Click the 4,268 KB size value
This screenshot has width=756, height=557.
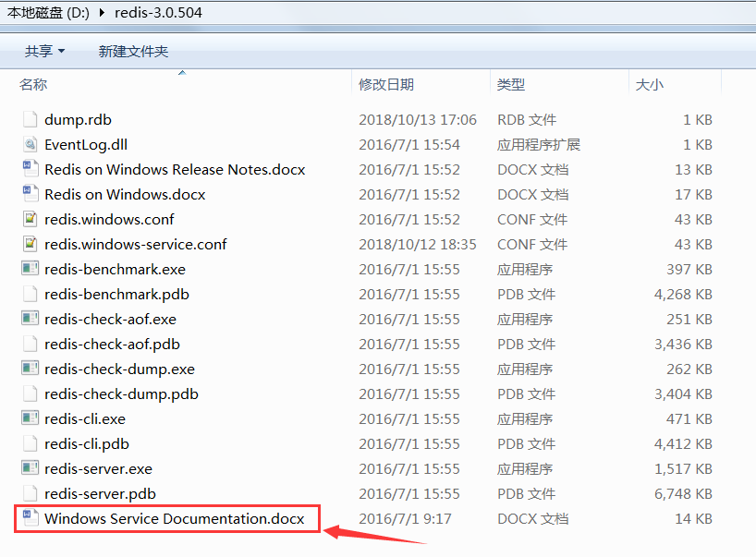click(683, 295)
